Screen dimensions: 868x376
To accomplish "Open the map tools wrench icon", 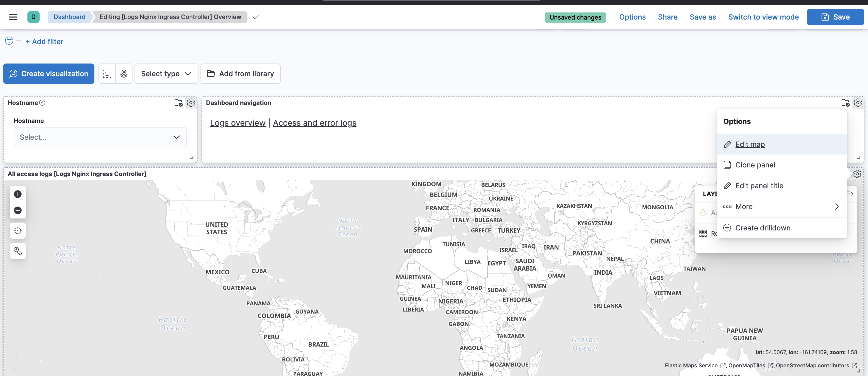I will pyautogui.click(x=18, y=250).
